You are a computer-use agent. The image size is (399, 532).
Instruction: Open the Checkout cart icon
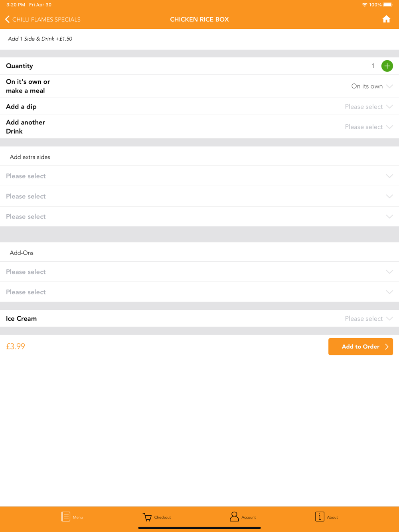click(x=147, y=517)
